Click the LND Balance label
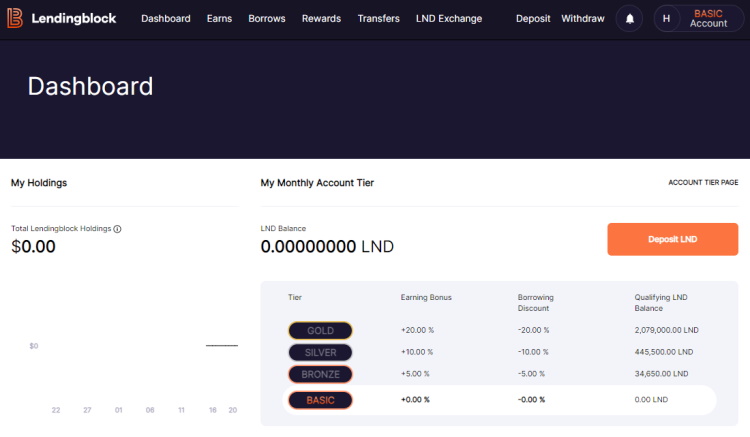 tap(283, 229)
